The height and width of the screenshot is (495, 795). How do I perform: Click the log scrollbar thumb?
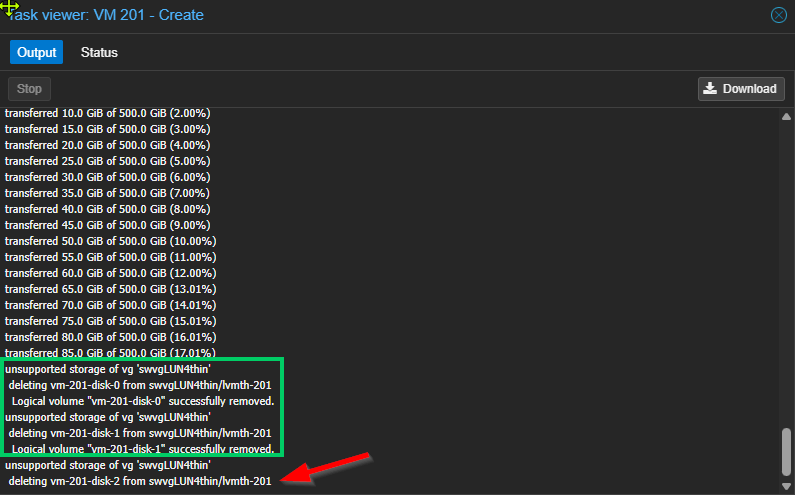coord(786,452)
